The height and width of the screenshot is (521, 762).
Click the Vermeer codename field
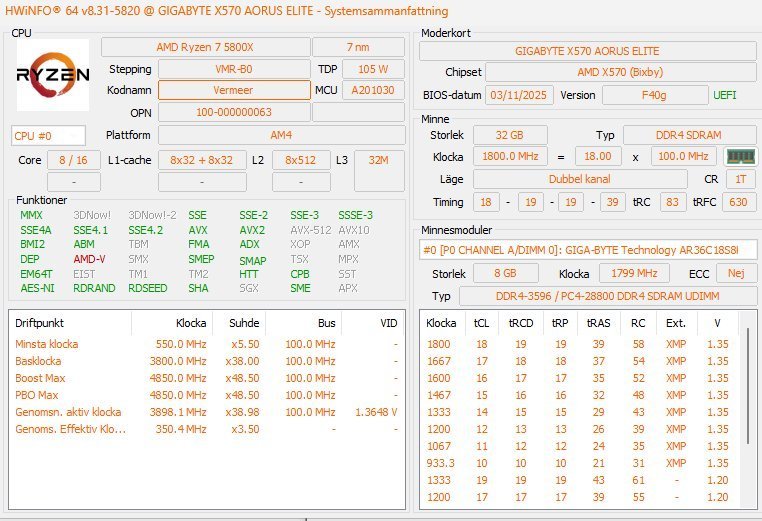click(234, 90)
